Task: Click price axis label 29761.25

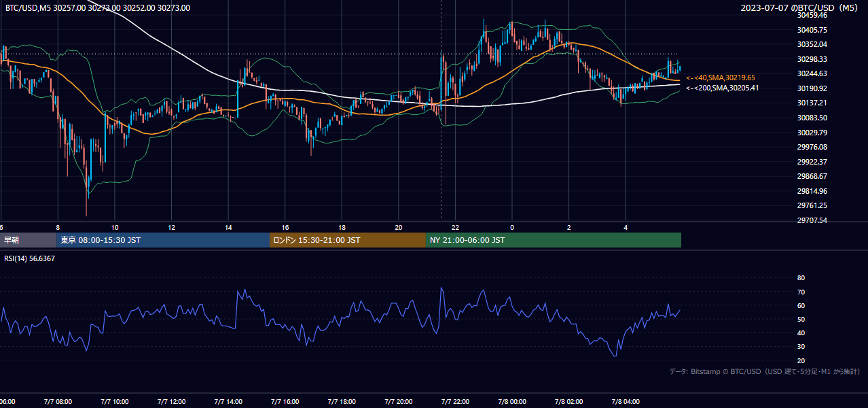Action: (812, 205)
